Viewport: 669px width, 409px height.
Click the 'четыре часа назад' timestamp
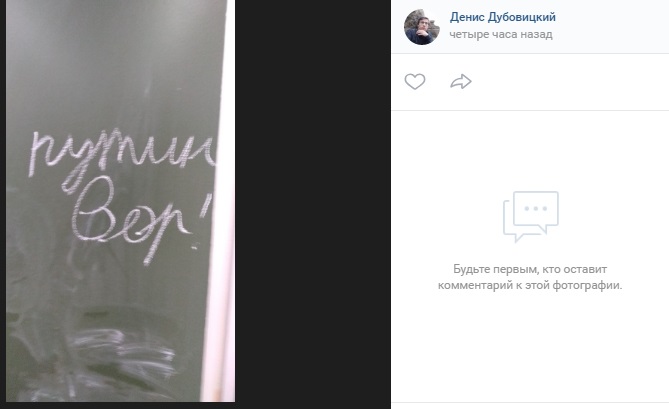click(500, 35)
